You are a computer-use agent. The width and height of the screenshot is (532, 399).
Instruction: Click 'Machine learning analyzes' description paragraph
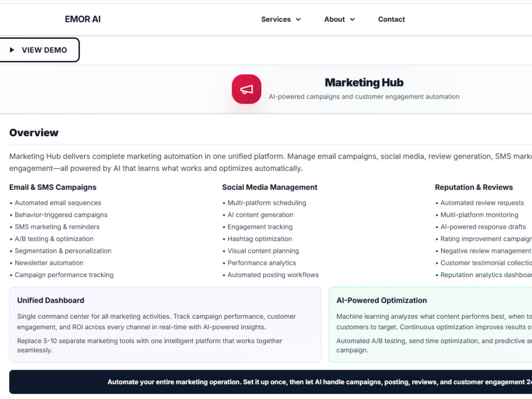point(434,322)
